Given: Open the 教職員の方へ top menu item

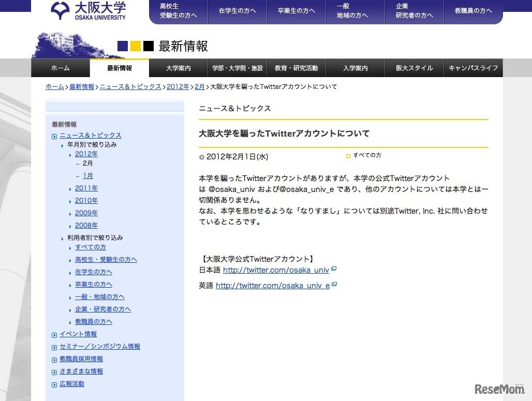Looking at the screenshot, I should [473, 11].
